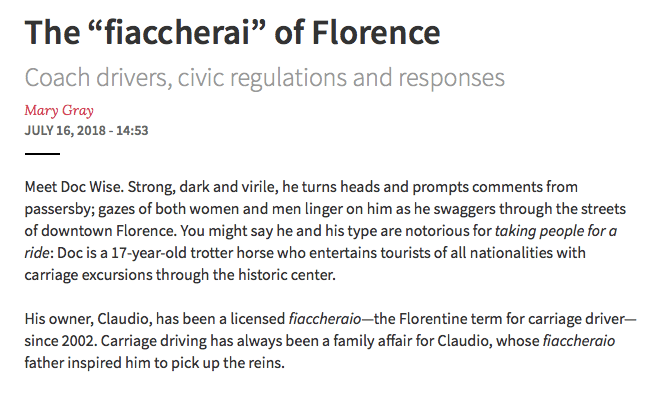This screenshot has height=407, width=647.
Task: Click the subtitle about coach drivers and regulations
Action: click(x=264, y=77)
